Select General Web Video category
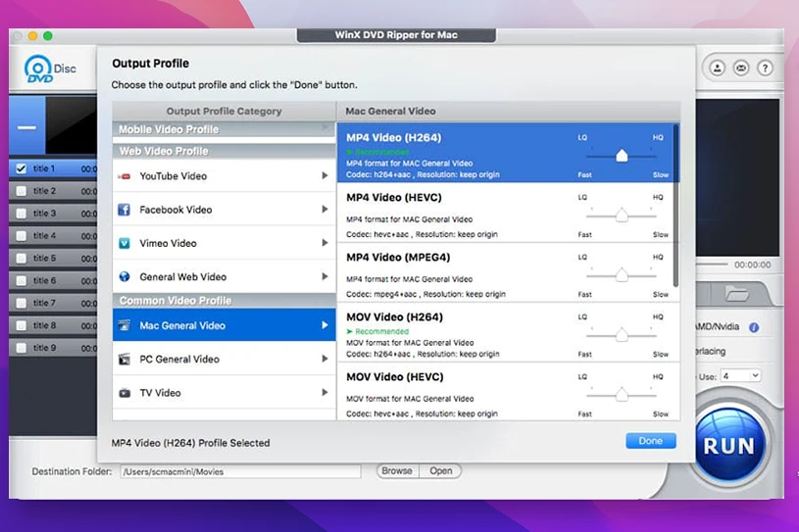 coord(224,276)
